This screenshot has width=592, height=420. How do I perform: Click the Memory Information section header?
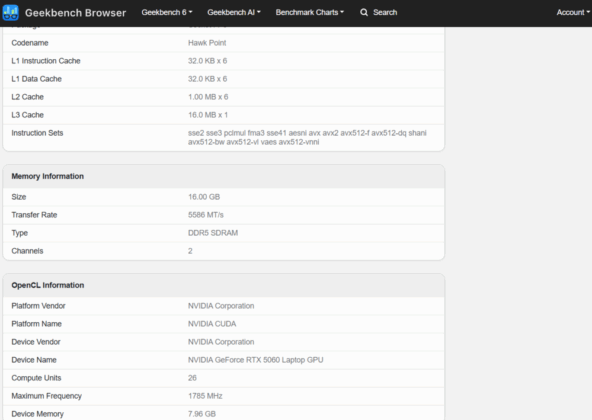pos(48,176)
